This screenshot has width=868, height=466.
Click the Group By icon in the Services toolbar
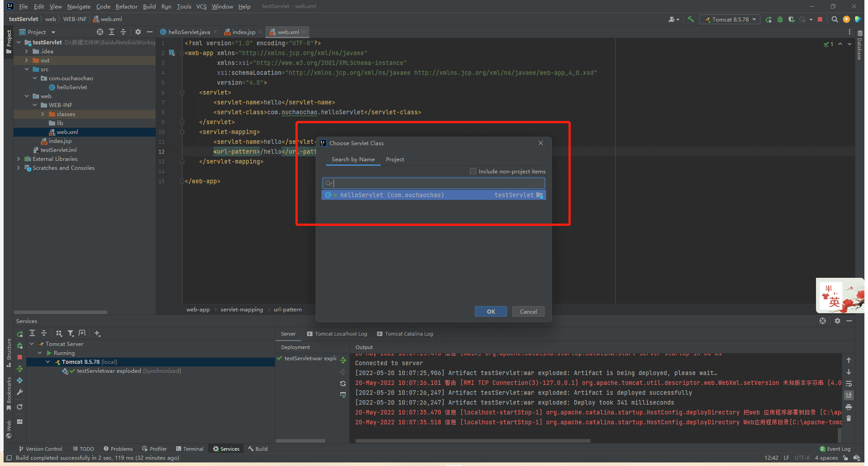click(59, 333)
